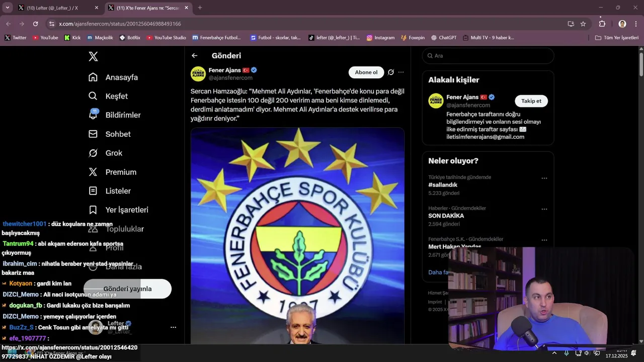Open the YouTube Studio bookmark
This screenshot has height=362, width=644.
[x=166, y=38]
